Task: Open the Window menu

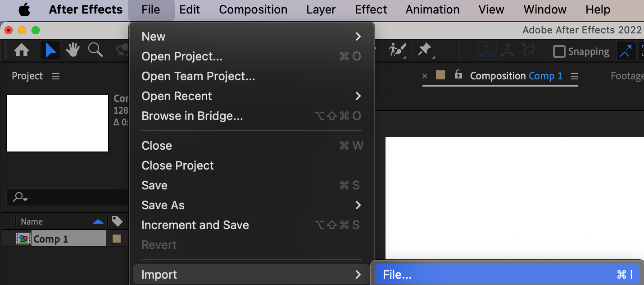Action: click(545, 9)
